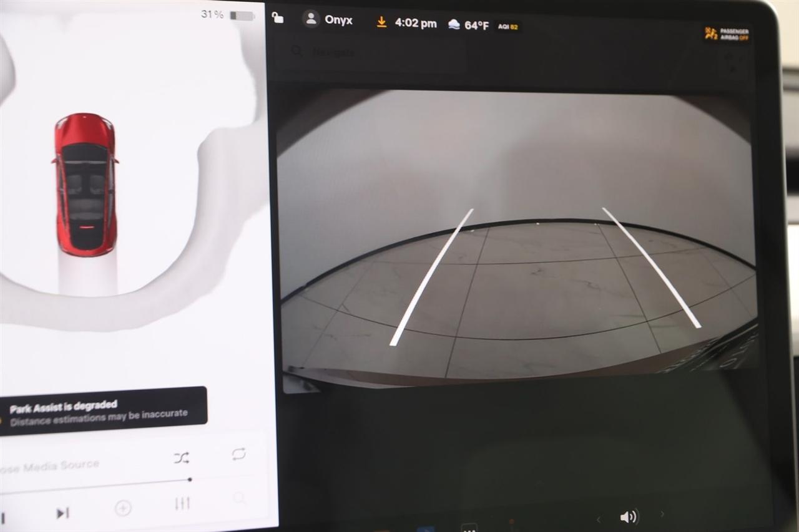Open the Onyx driver profile
The image size is (799, 532).
328,20
